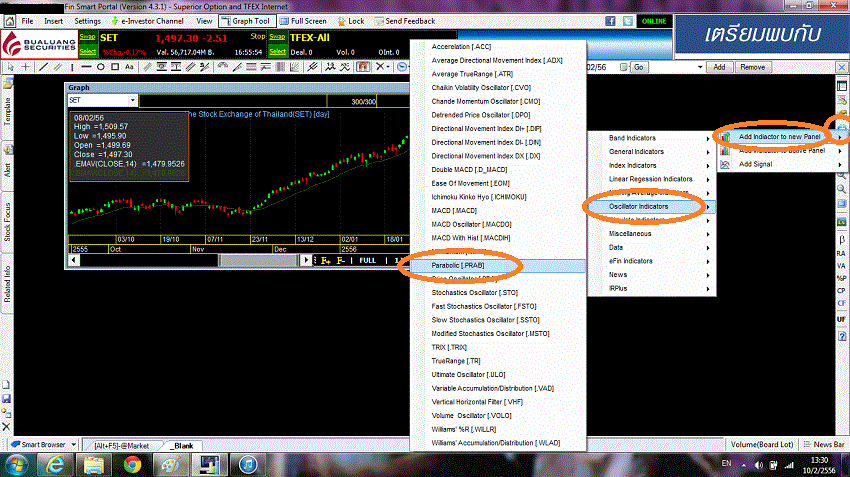Click the UF icon in right sidebar
The image size is (850, 477).
click(841, 319)
